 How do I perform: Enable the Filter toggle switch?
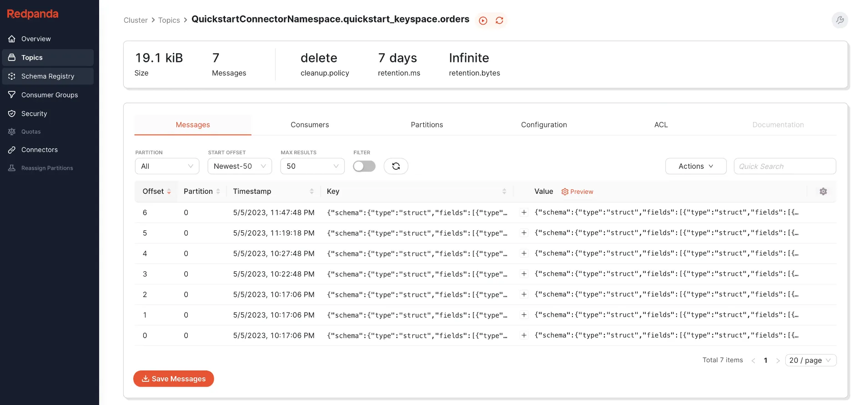tap(364, 166)
